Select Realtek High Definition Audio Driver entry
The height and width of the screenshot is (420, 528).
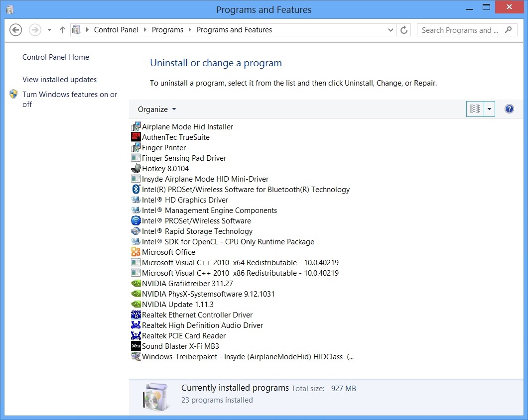(x=203, y=325)
